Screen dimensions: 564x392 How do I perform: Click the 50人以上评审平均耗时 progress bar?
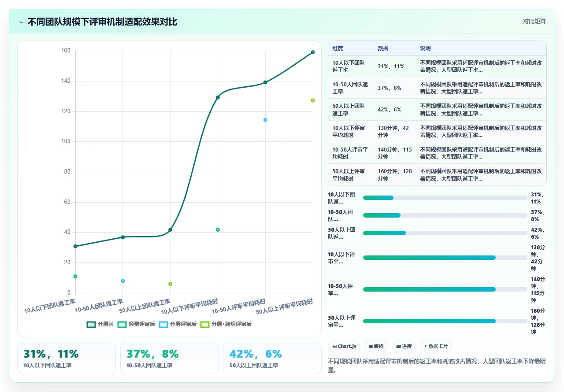click(x=445, y=321)
